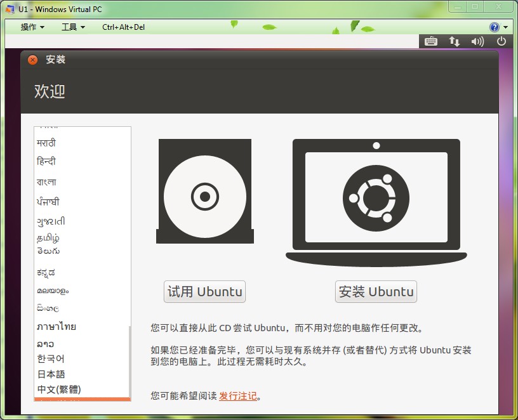The image size is (518, 420).
Task: Select සිංහල in the language list
Action: pyautogui.click(x=81, y=308)
